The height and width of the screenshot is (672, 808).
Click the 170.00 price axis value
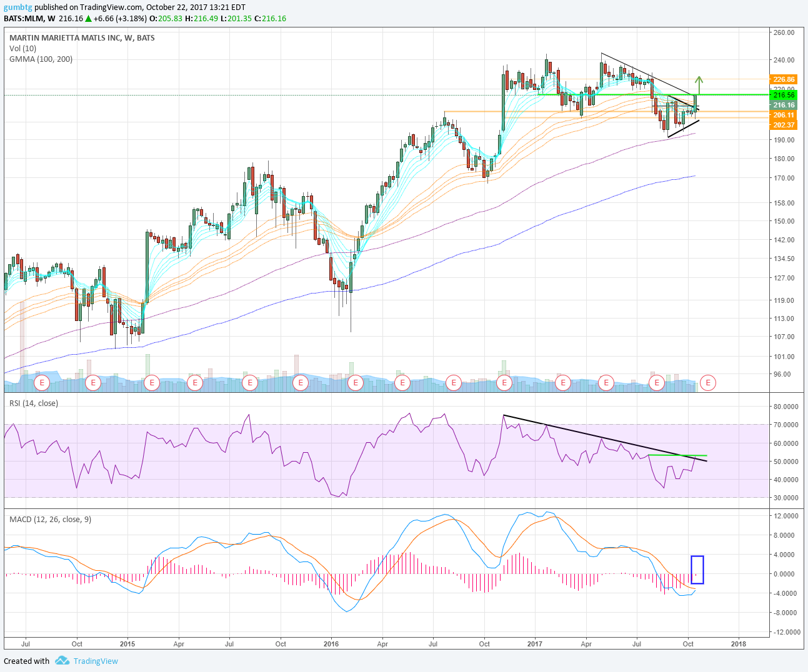point(784,178)
